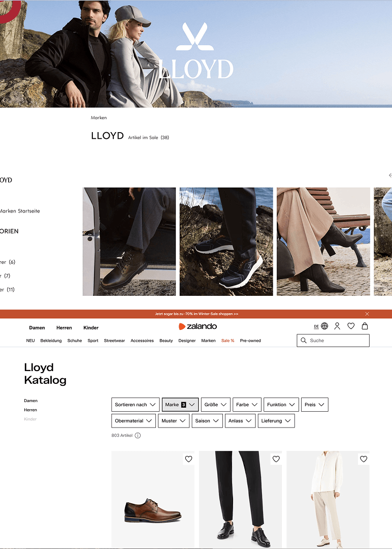Click the Winter-Sale shoppen promo link
This screenshot has height=549, width=392.
pyautogui.click(x=197, y=314)
